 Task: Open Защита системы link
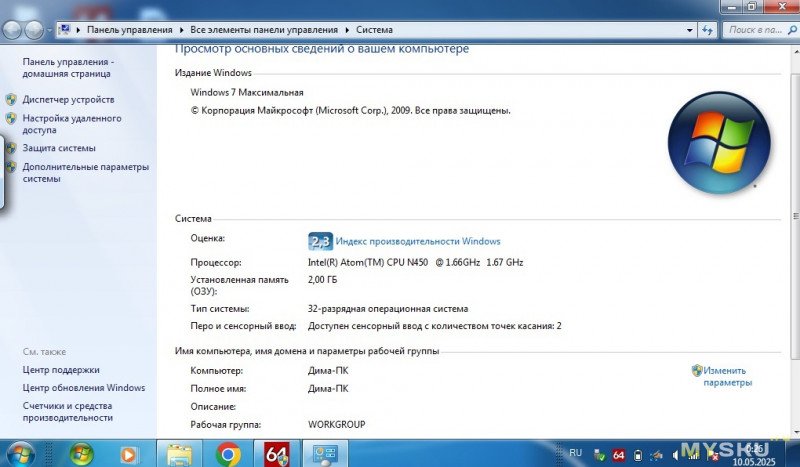click(x=59, y=148)
